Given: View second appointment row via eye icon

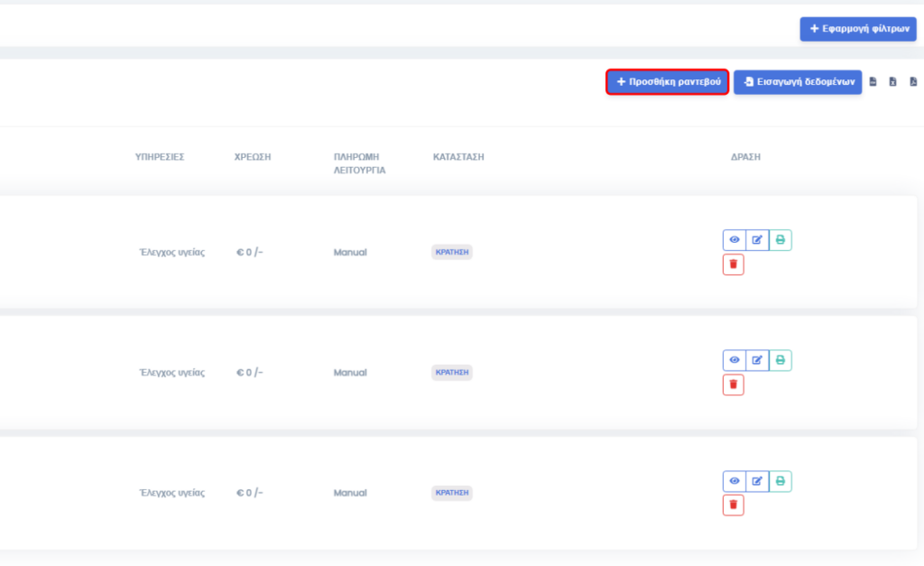Looking at the screenshot, I should (x=735, y=360).
